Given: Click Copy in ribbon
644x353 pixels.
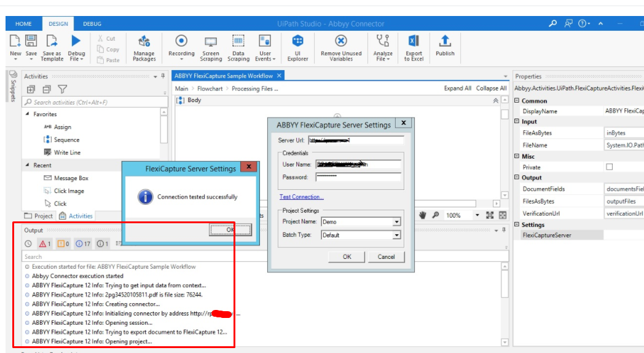Looking at the screenshot, I should click(108, 49).
